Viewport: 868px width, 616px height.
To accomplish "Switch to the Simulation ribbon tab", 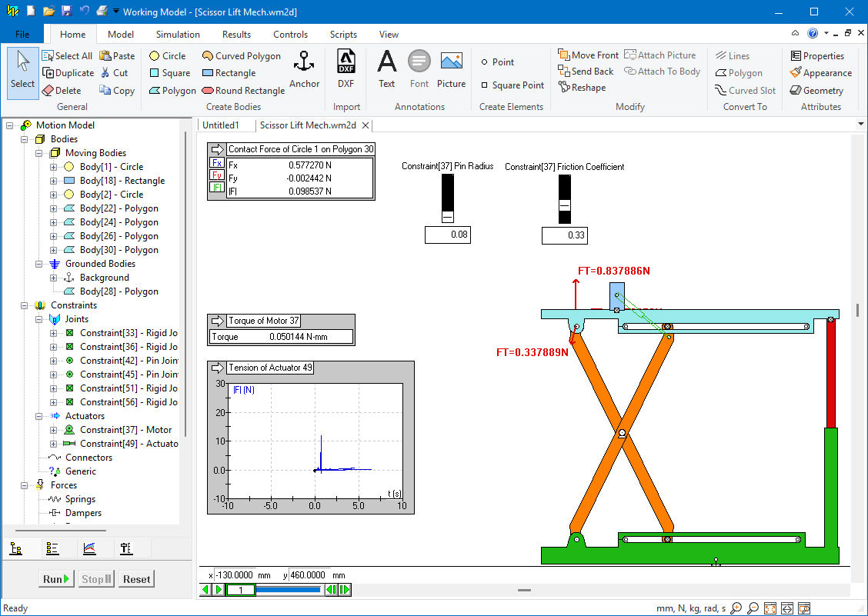I will pos(177,34).
